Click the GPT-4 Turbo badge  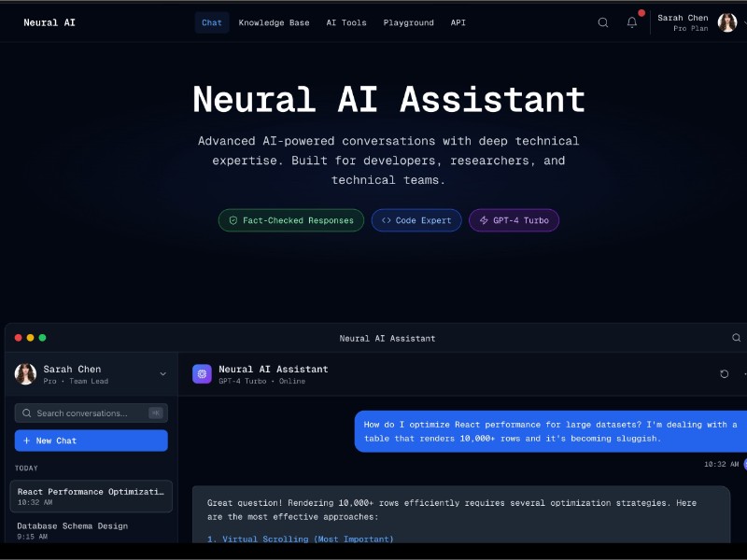(514, 220)
